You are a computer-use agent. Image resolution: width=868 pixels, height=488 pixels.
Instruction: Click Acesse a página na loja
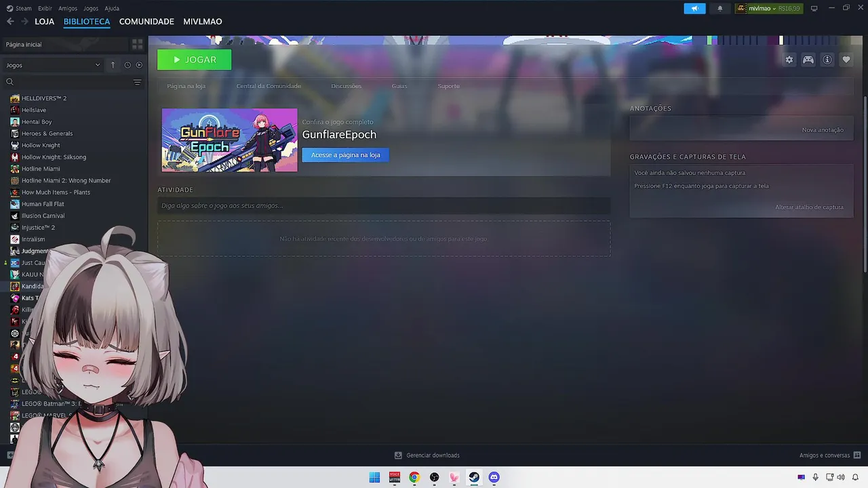(345, 155)
